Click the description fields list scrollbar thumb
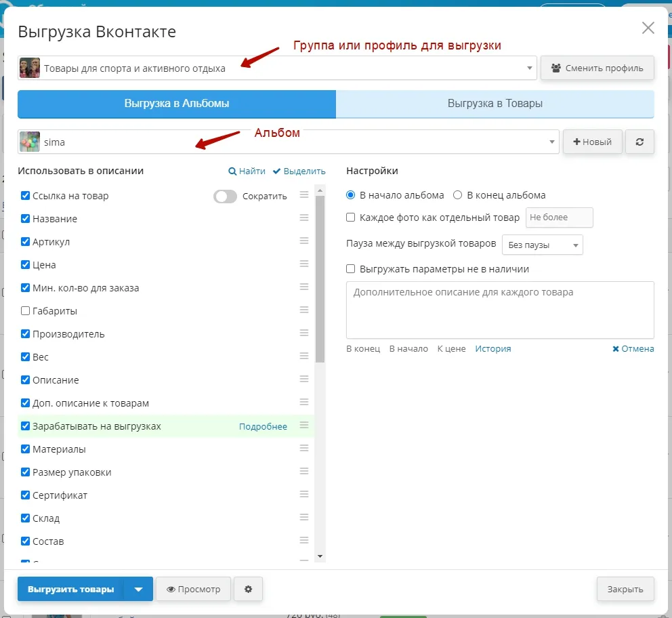This screenshot has height=618, width=672. [x=320, y=279]
